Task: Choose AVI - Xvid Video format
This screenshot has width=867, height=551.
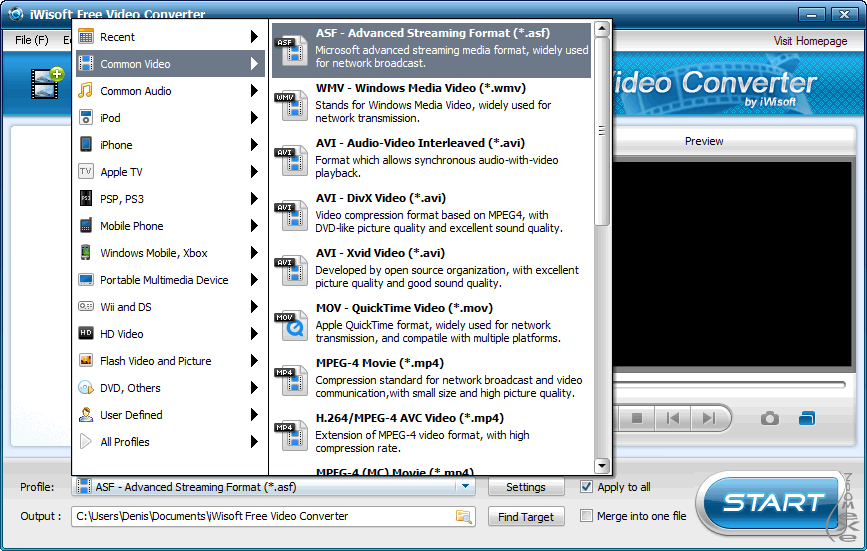Action: [x=431, y=270]
